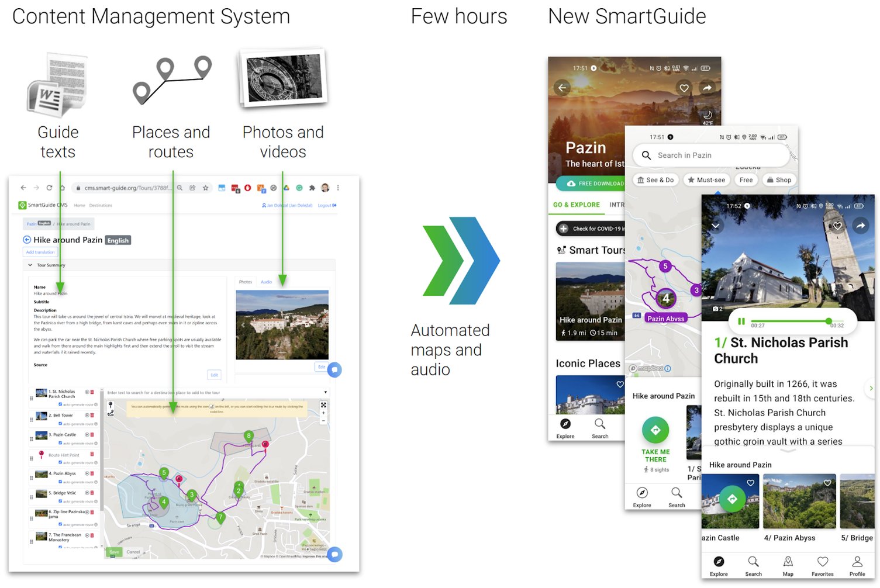The height and width of the screenshot is (588, 880).
Task: Tap the share arrow on the Pazin screen
Action: click(x=708, y=88)
